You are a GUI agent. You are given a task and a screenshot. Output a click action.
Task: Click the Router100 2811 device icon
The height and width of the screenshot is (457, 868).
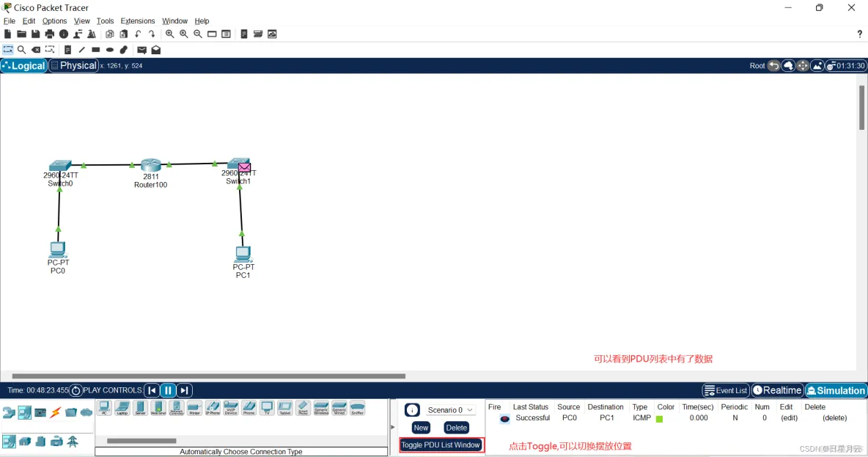(150, 165)
